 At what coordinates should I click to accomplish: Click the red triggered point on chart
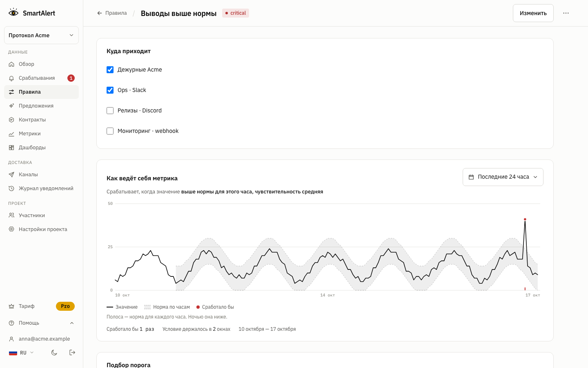point(525,219)
